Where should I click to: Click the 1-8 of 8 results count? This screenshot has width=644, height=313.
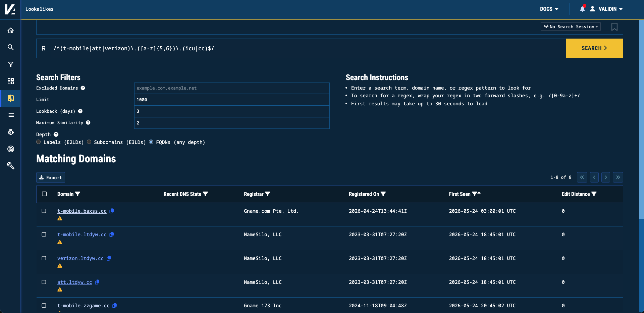[x=561, y=177]
